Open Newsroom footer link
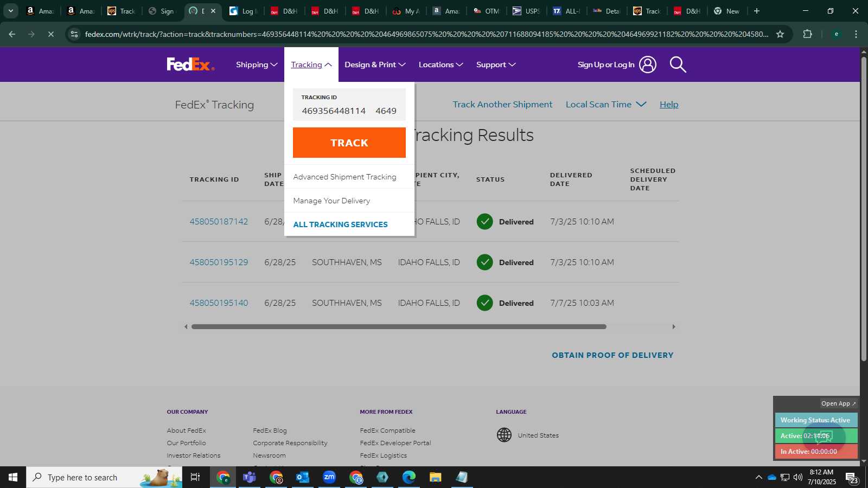Viewport: 868px width, 488px height. click(x=269, y=455)
